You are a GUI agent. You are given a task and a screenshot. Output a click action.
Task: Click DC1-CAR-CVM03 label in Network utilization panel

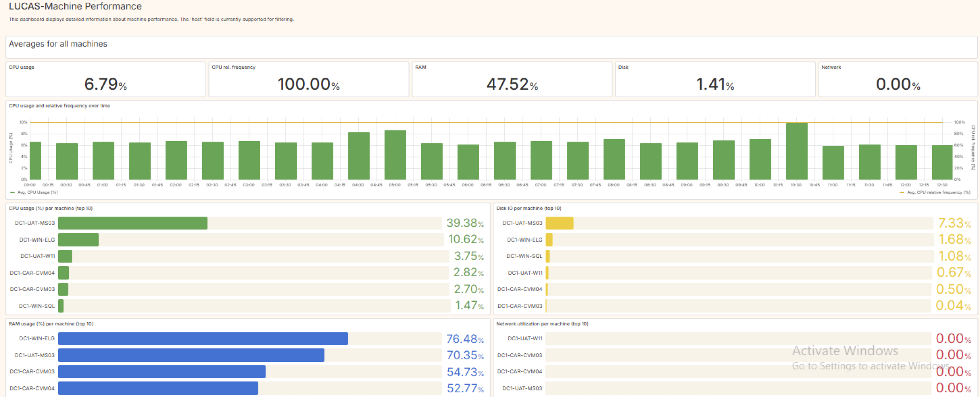pos(520,355)
